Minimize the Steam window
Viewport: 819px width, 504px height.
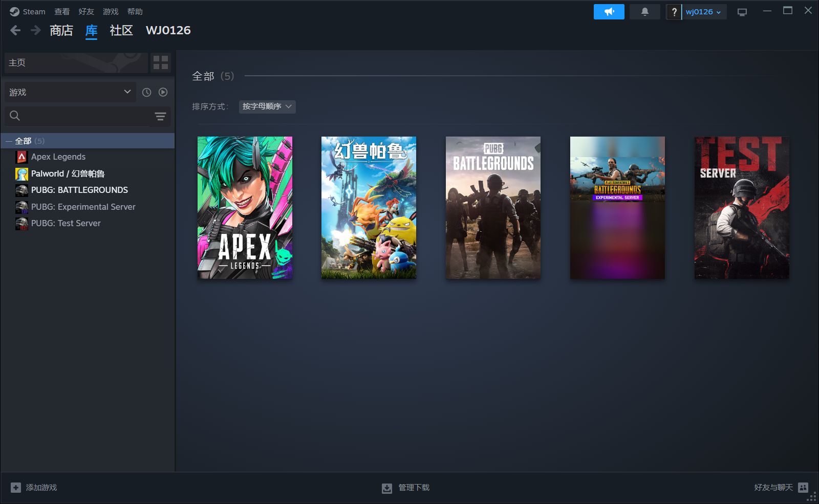[x=767, y=11]
